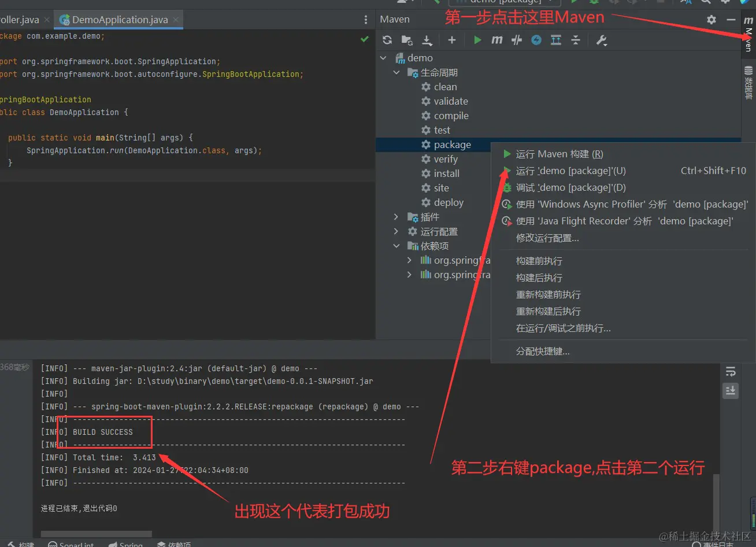The width and height of the screenshot is (756, 547).
Task: Collapse all nodes in the Maven tree
Action: (x=576, y=40)
